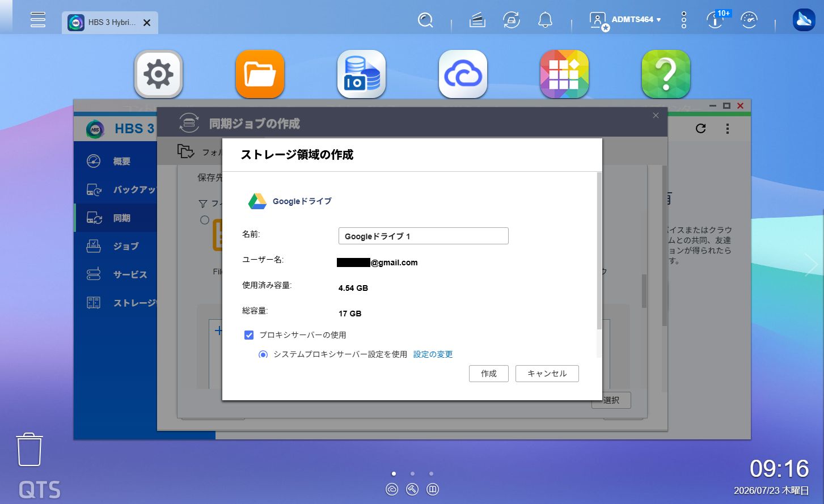824x504 pixels.
Task: Select ストレージ in HBS 3 sidebar
Action: 116,303
